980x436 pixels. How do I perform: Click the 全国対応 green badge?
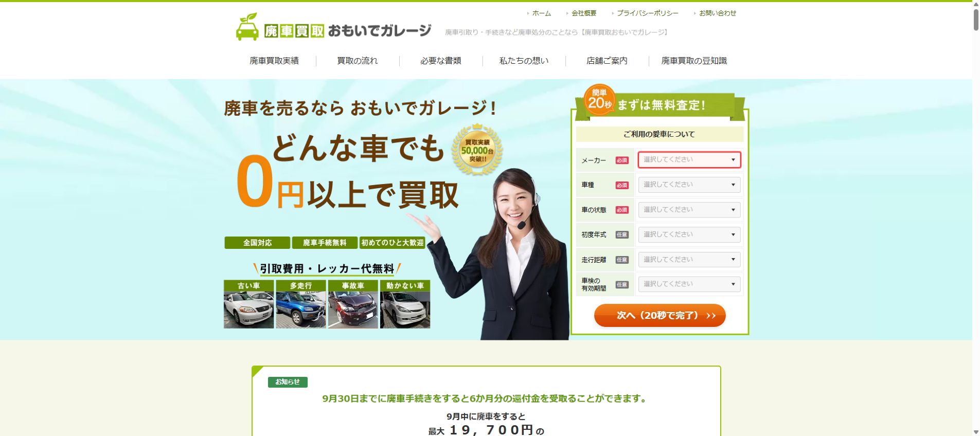click(x=257, y=243)
